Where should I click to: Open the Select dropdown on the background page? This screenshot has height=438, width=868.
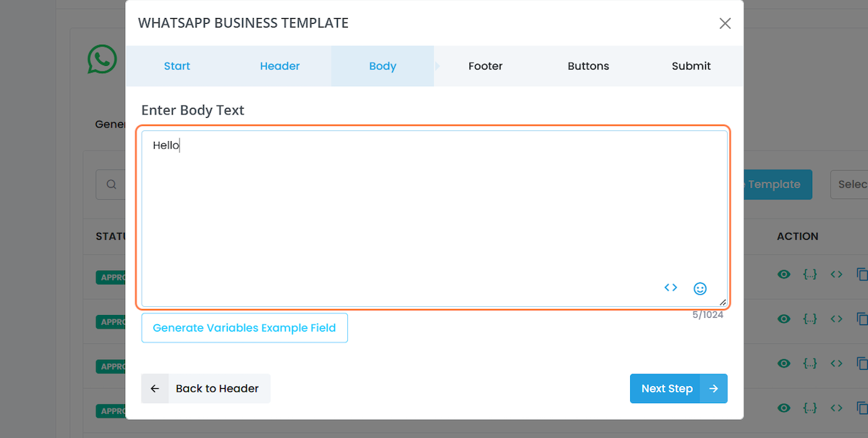(849, 185)
